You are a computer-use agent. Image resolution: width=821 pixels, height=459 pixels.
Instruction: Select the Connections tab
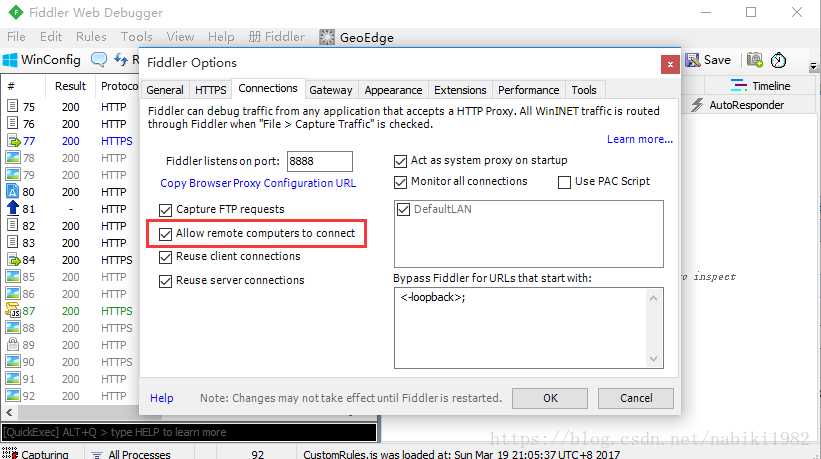pos(268,88)
